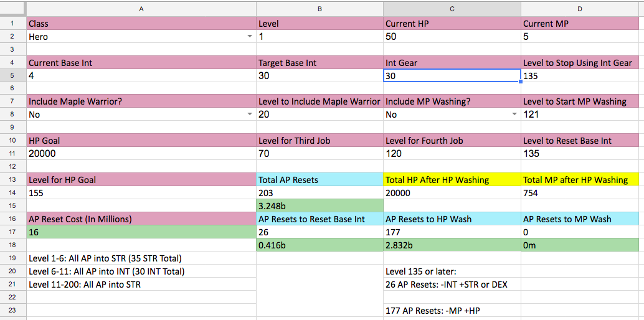Select row 14 header
Screen dimensions: 644x320
(12, 192)
